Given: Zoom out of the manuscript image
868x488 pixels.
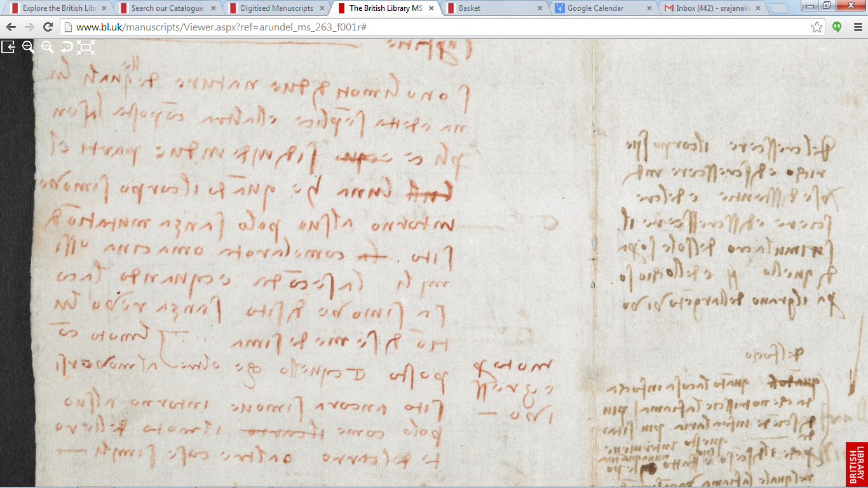Looking at the screenshot, I should tap(47, 46).
